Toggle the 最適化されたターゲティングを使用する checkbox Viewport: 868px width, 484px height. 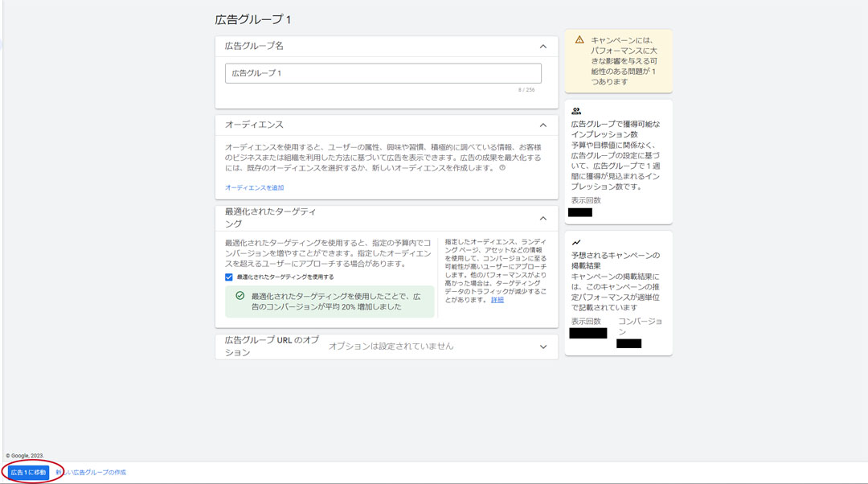[x=229, y=277]
